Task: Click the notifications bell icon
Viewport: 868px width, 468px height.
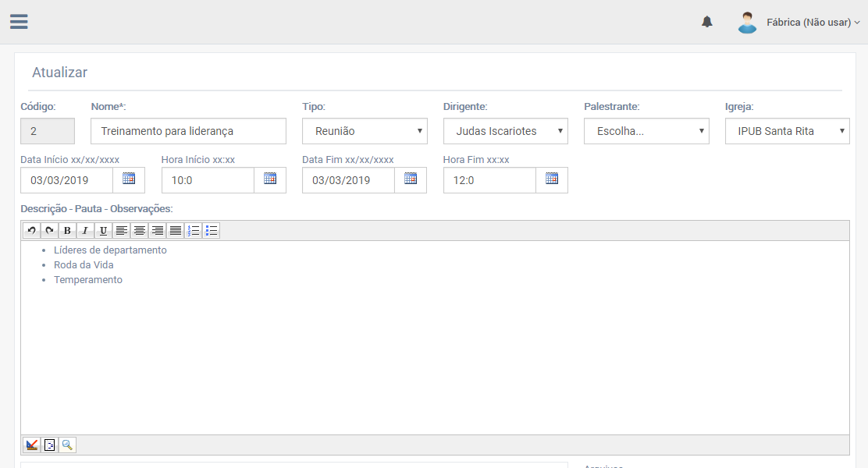Action: (x=706, y=22)
